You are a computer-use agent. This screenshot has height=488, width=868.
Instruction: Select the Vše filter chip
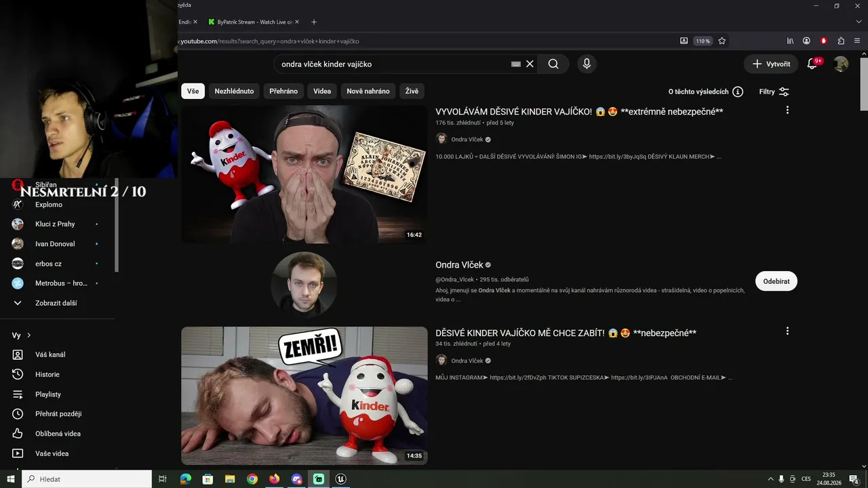[x=193, y=91]
